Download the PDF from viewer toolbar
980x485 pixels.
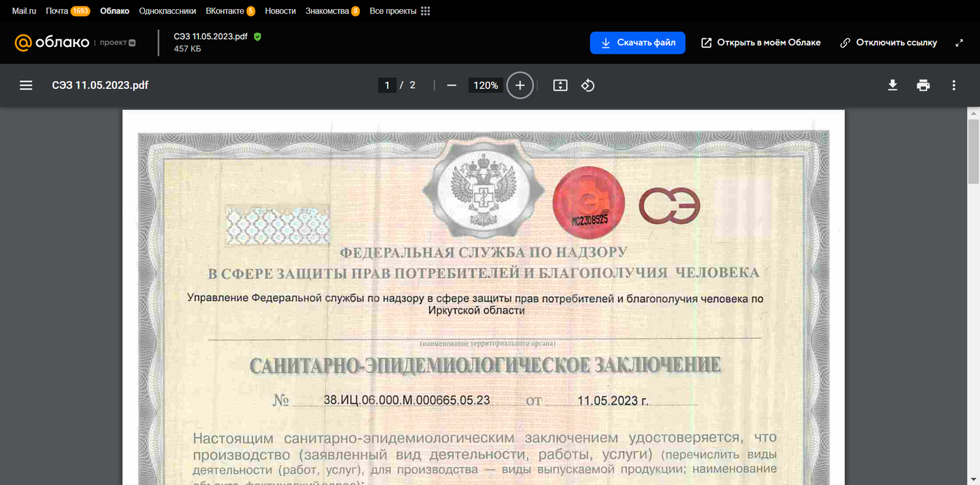(892, 85)
